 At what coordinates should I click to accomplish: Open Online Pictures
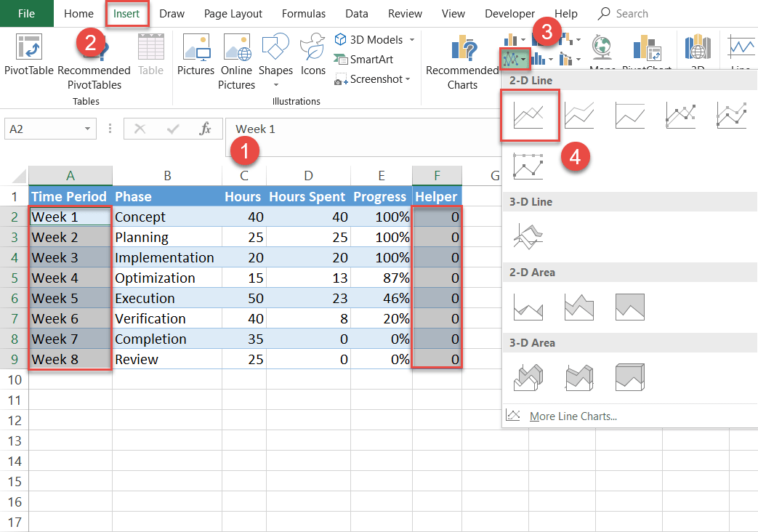[236, 61]
